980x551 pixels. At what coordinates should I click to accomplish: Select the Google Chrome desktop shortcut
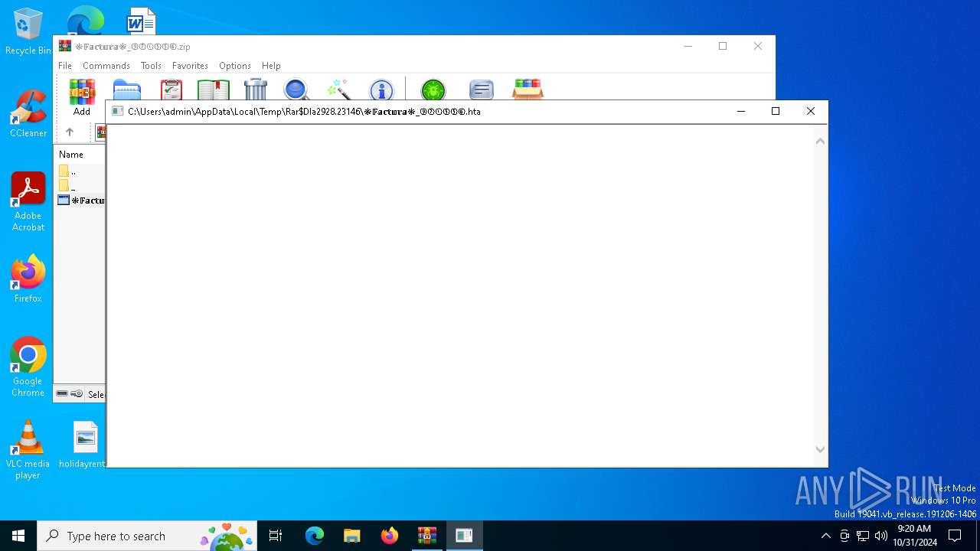click(x=28, y=367)
